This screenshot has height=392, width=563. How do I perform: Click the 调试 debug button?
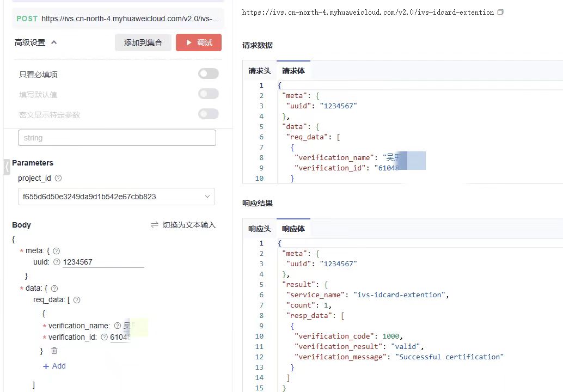199,42
